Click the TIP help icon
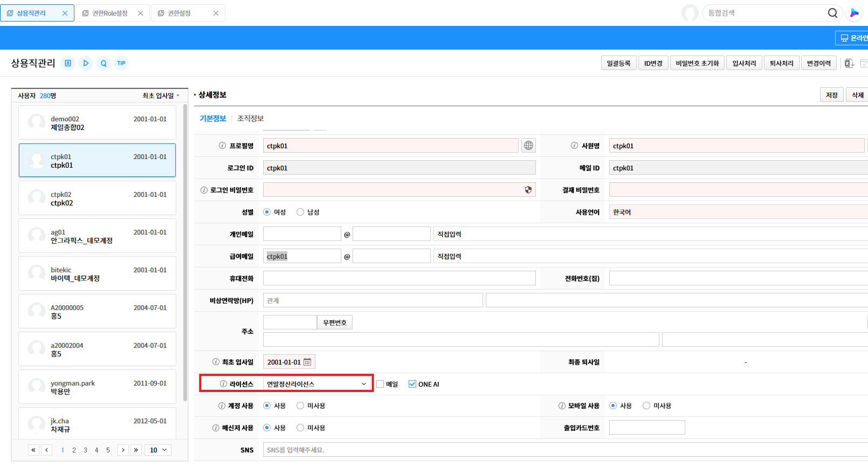The width and height of the screenshot is (868, 467). pos(121,63)
